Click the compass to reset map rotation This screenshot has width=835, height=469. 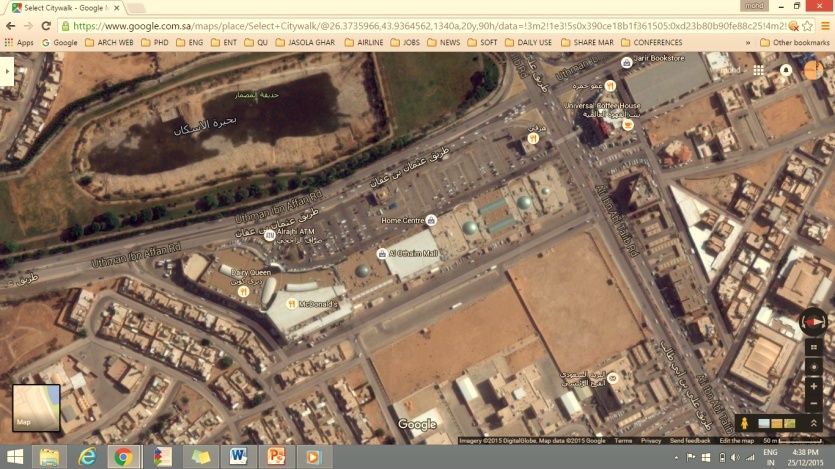click(813, 322)
